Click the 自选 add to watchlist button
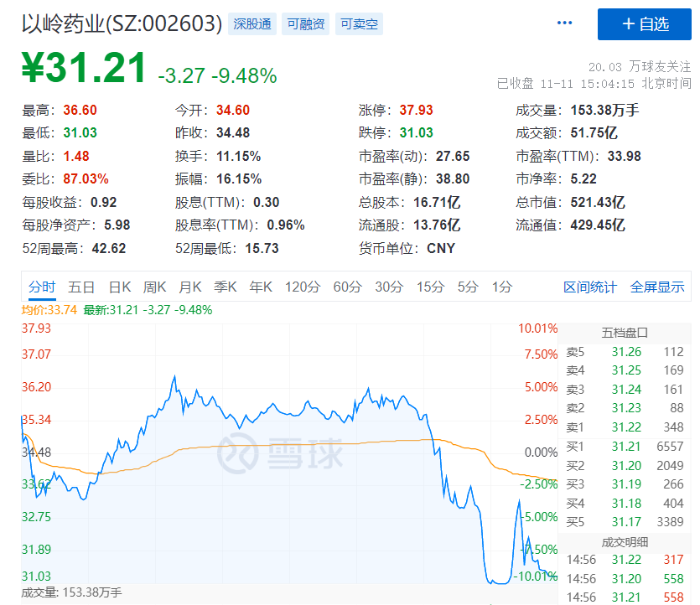This screenshot has height=605, width=700. (644, 24)
